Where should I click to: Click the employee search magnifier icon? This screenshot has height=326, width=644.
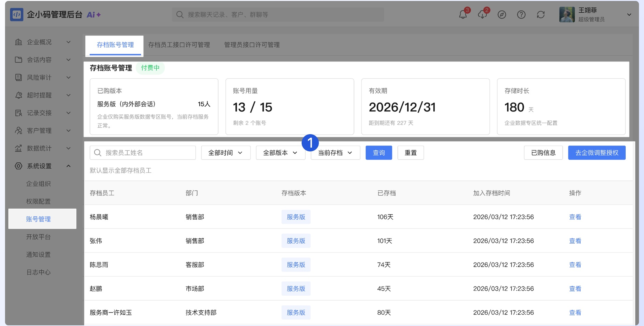(x=97, y=153)
